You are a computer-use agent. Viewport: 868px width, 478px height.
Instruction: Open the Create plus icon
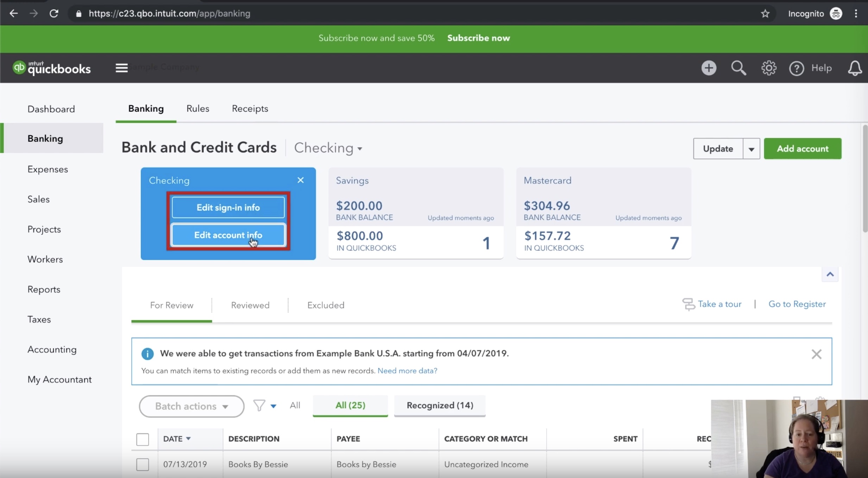[709, 68]
